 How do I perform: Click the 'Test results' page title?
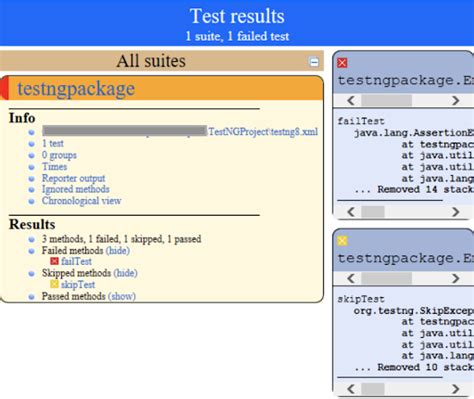237,16
